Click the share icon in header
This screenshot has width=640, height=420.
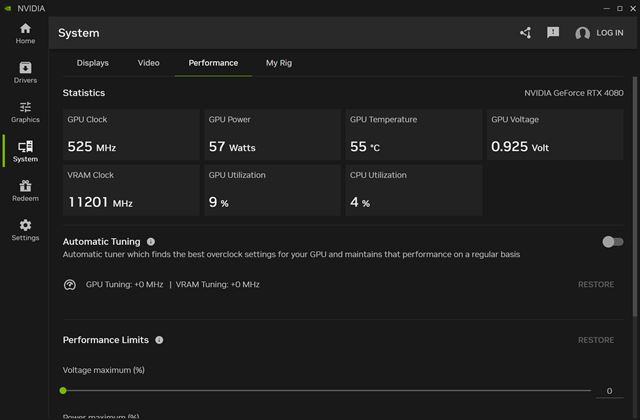click(526, 33)
